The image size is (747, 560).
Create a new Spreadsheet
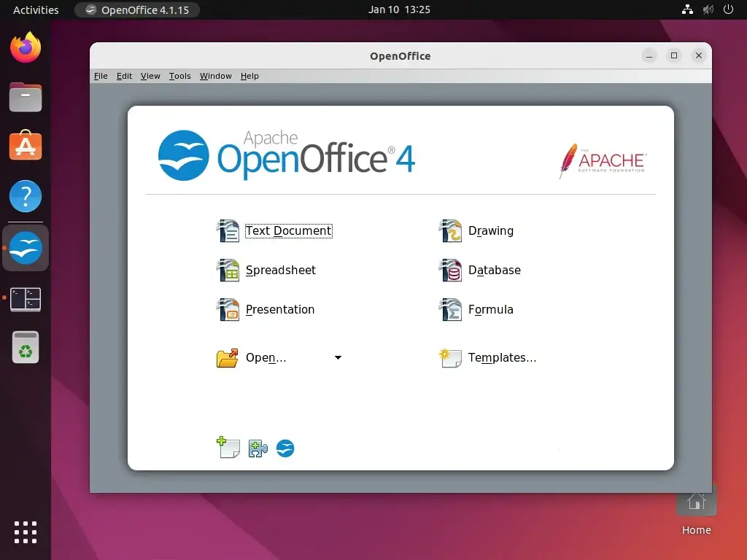click(x=281, y=270)
